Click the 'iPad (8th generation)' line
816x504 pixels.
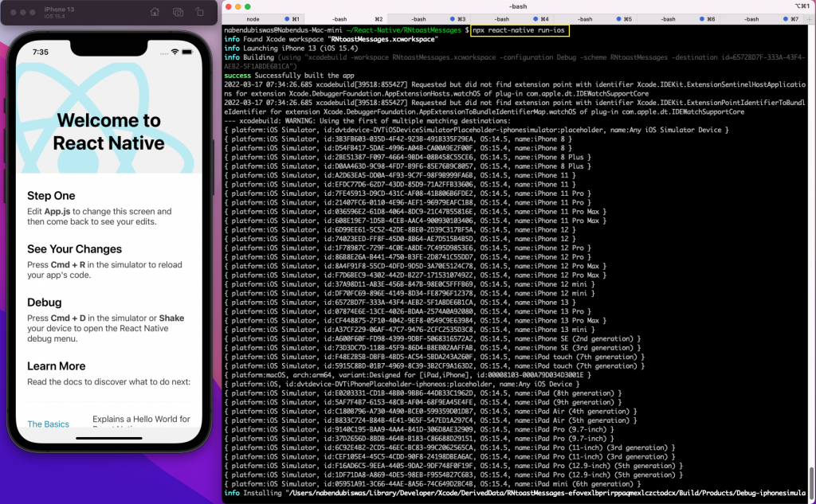pyautogui.click(x=423, y=393)
